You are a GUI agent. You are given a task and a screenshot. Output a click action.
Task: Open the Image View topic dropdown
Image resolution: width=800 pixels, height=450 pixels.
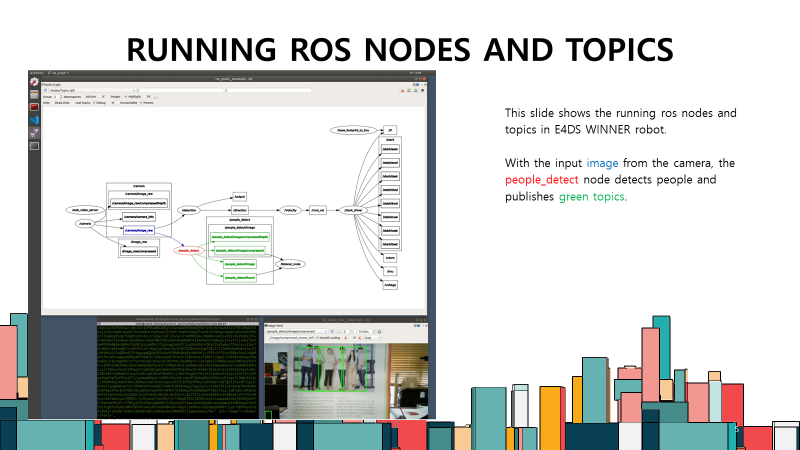tap(296, 332)
